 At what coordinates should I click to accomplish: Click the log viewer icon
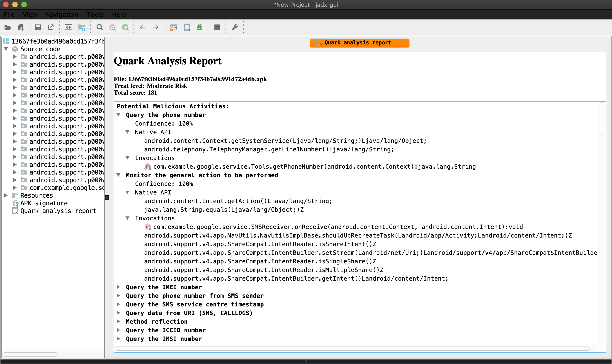pos(217,27)
